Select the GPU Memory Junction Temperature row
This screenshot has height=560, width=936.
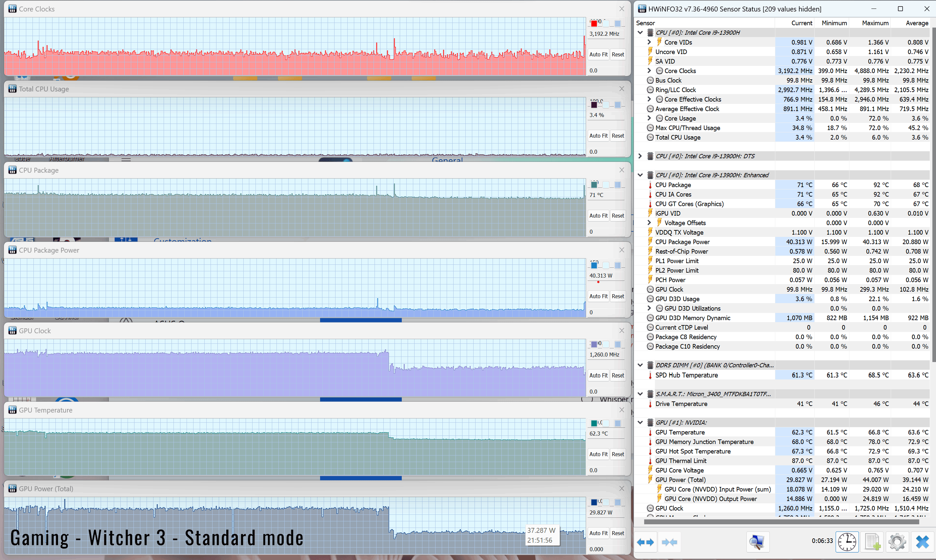782,441
